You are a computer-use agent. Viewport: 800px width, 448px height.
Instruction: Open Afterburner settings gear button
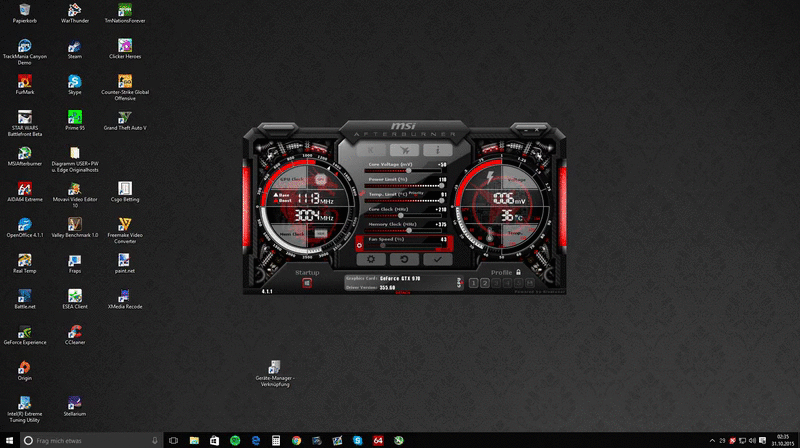371,259
